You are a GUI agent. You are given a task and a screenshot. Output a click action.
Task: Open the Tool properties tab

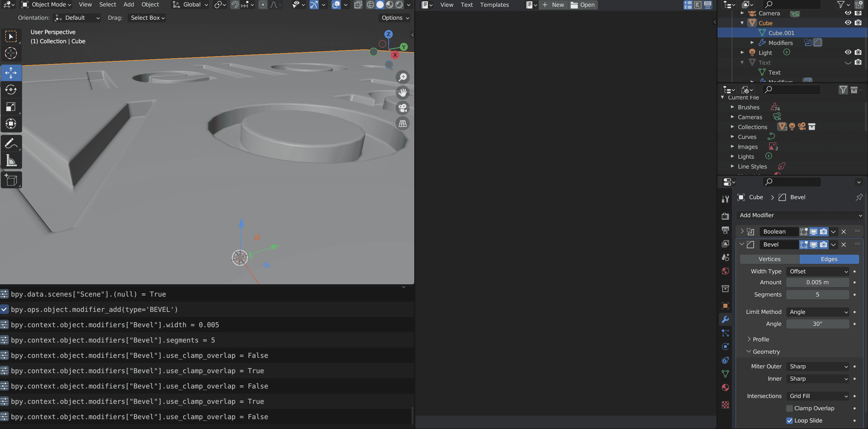pos(725,199)
